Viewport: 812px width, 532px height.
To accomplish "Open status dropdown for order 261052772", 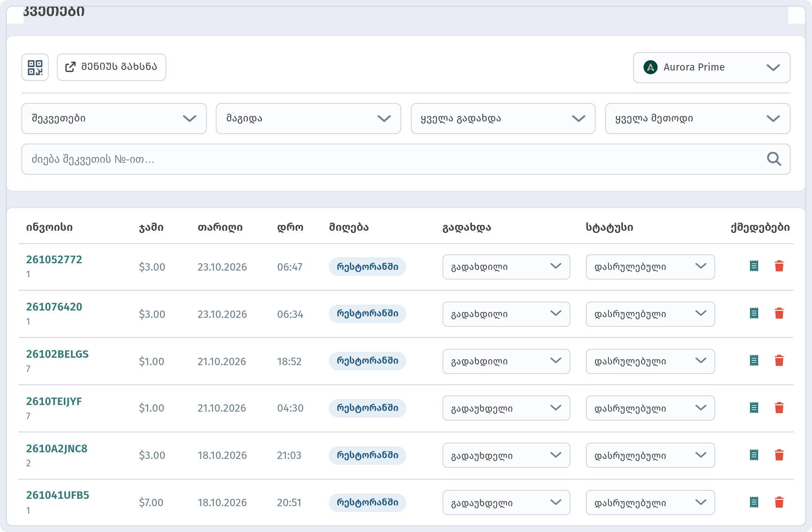I will (x=650, y=267).
